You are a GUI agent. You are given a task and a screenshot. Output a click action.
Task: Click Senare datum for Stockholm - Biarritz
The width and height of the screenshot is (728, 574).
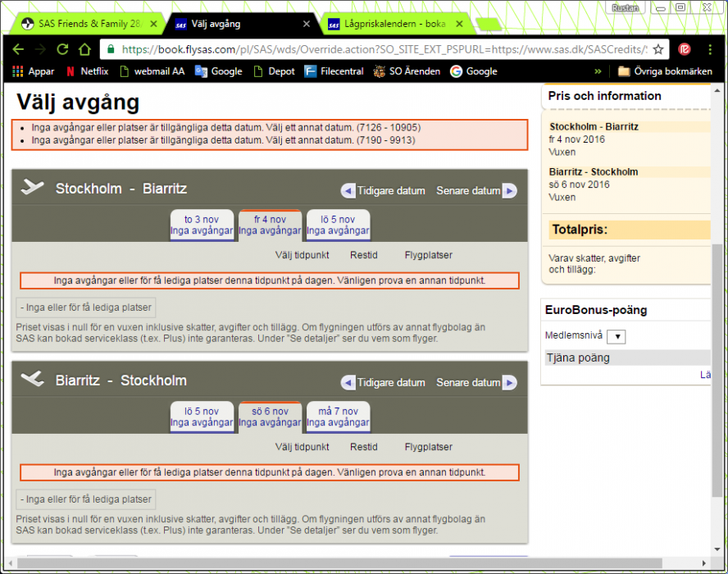pos(475,190)
